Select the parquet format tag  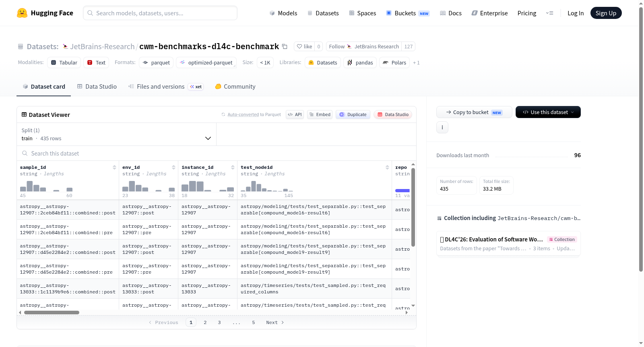[156, 62]
